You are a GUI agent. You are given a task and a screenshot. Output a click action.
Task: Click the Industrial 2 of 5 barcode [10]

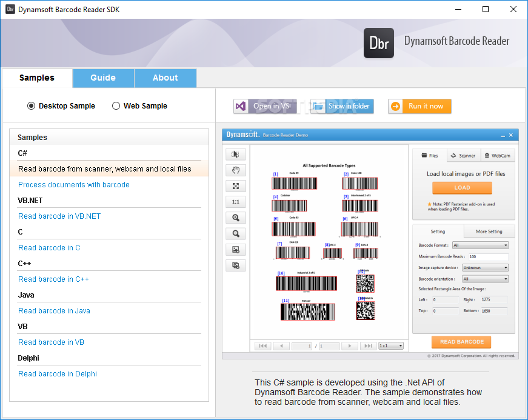306,284
